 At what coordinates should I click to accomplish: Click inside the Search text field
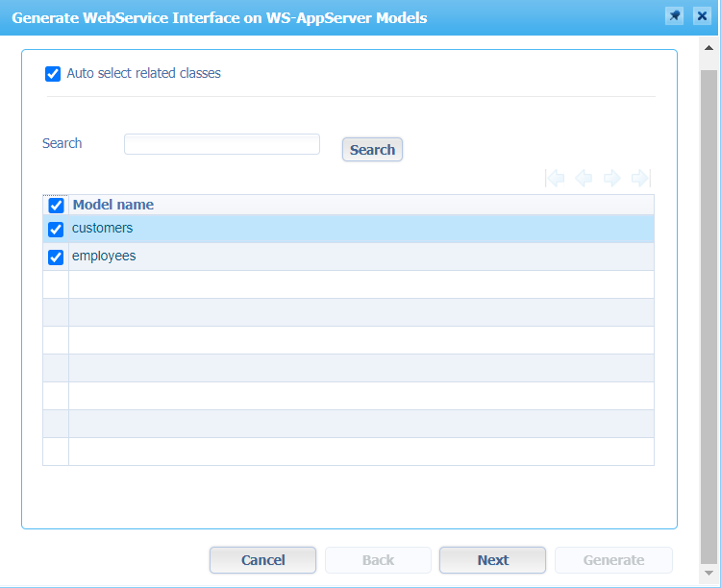[x=221, y=144]
